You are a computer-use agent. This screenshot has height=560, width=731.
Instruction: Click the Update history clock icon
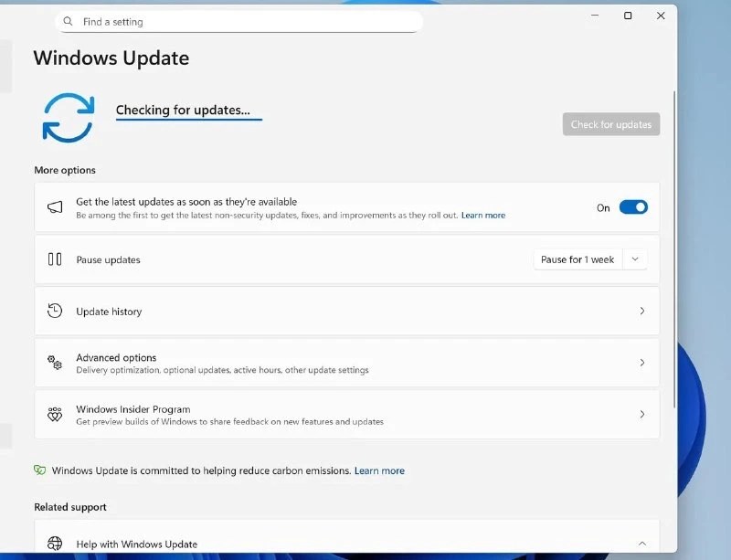tap(55, 311)
